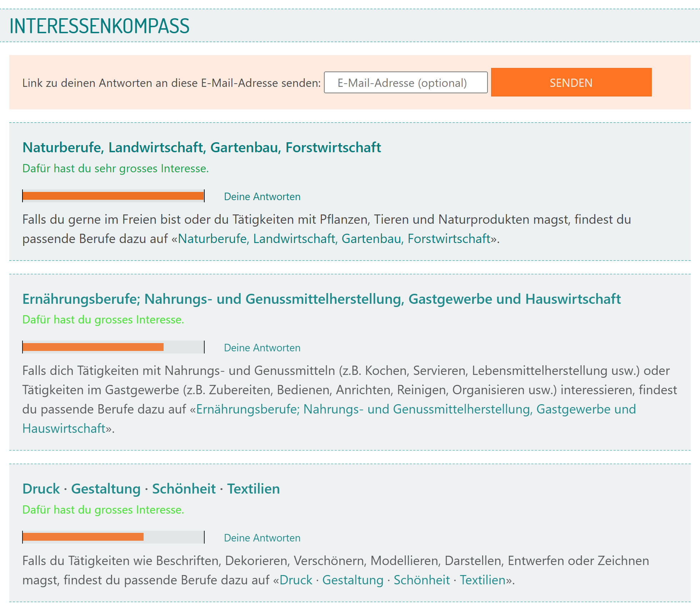Image resolution: width=700 pixels, height=609 pixels.
Task: Follow the Druck · Gestaltung link in paragraph
Action: (392, 580)
